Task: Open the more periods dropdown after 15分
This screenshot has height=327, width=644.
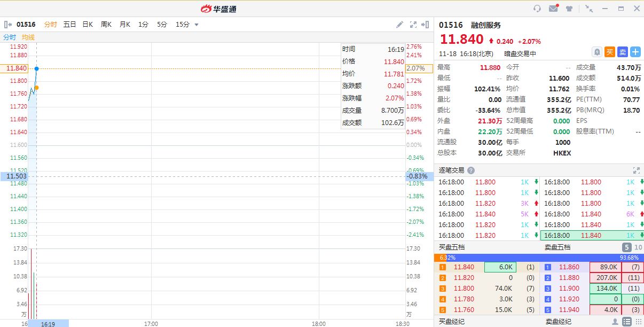Action: coord(197,25)
